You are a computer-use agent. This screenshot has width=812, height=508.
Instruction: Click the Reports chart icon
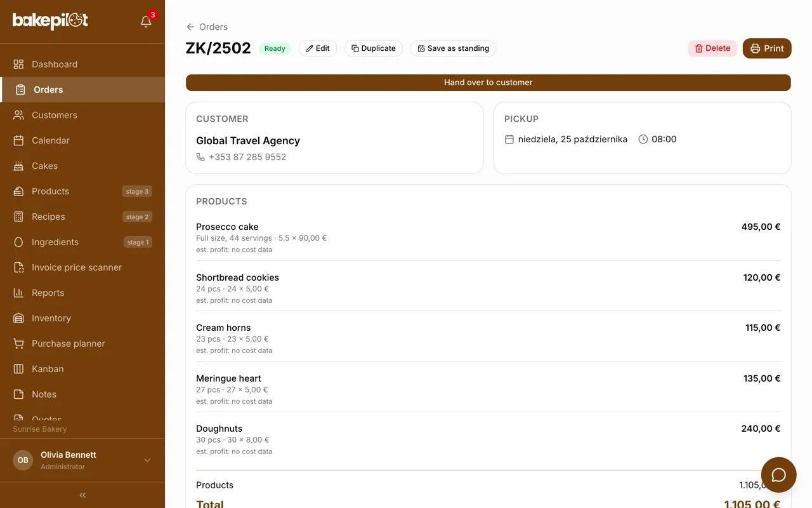click(x=19, y=293)
